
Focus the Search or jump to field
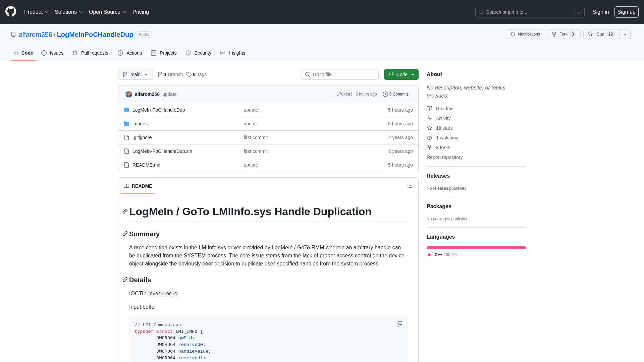(530, 12)
